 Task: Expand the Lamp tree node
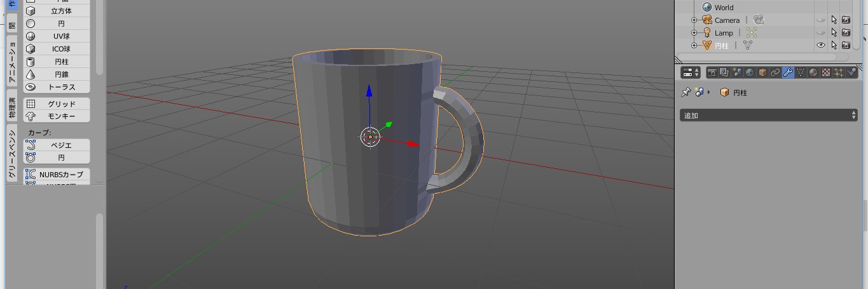694,33
